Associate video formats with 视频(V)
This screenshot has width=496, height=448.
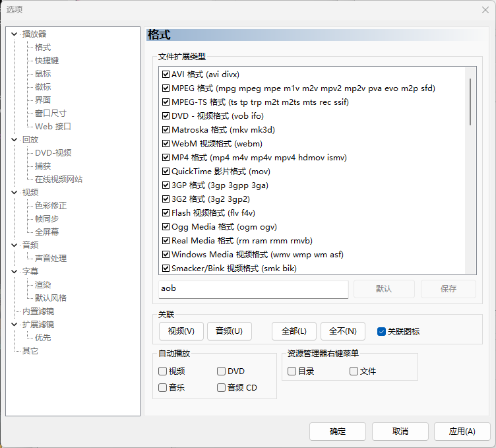(181, 331)
